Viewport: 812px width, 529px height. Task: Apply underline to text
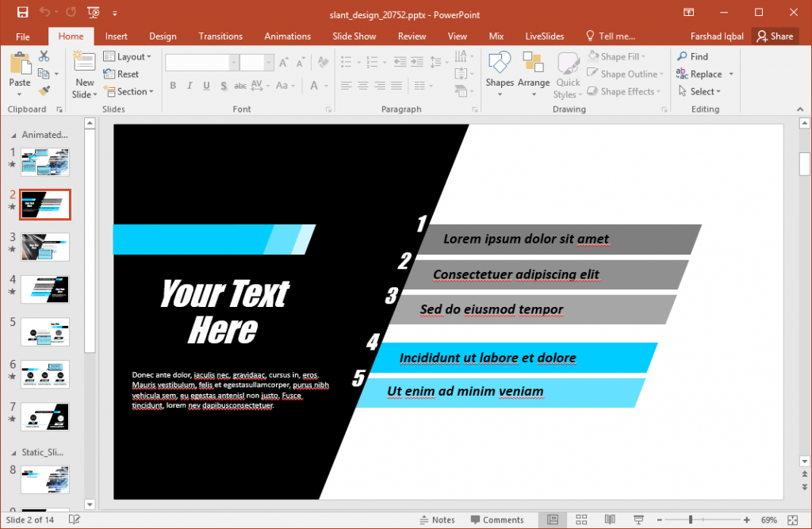[205, 86]
